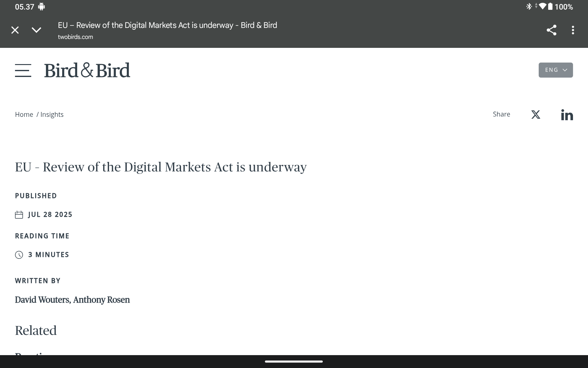Open the three-dot overflow menu
This screenshot has height=368, width=588.
tap(573, 30)
